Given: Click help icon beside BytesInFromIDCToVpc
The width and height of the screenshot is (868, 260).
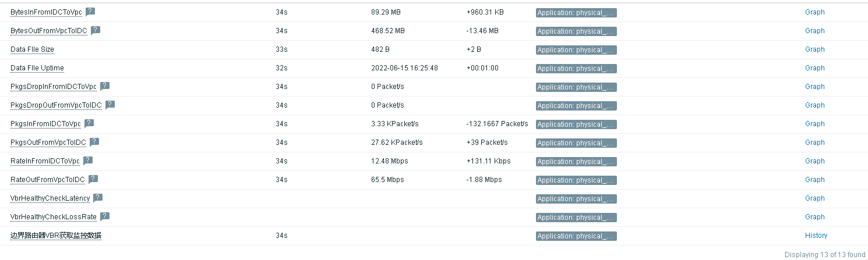Looking at the screenshot, I should 90,12.
